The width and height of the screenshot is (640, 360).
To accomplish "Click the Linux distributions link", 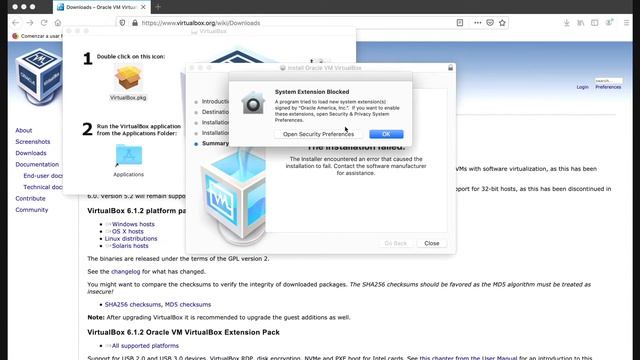I will click(131, 239).
